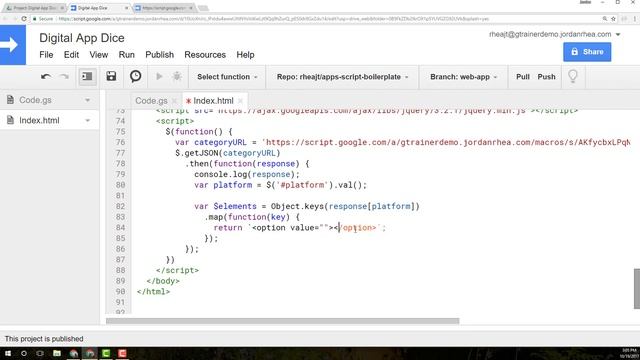Debug the selected function bug icon
This screenshot has height=360, width=640.
tap(177, 76)
